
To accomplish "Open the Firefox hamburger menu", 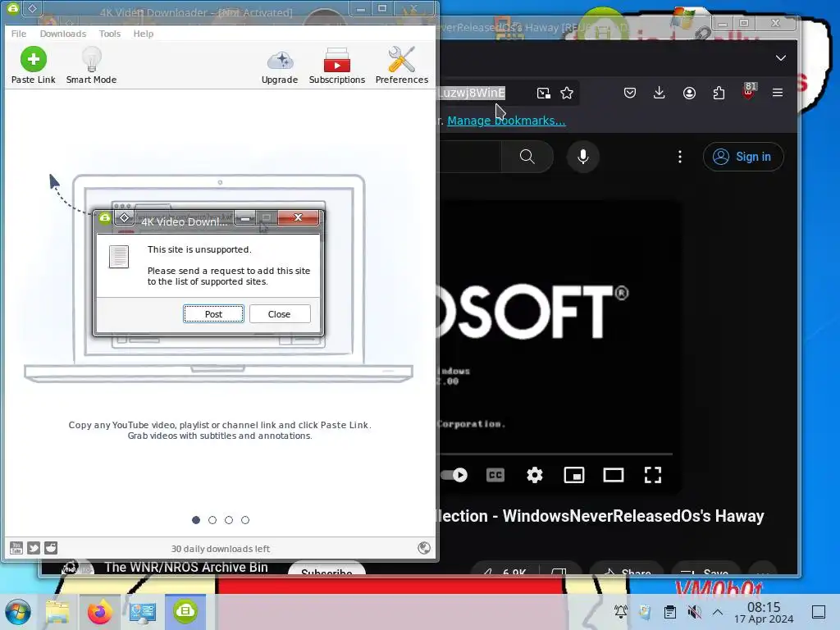I will [778, 93].
